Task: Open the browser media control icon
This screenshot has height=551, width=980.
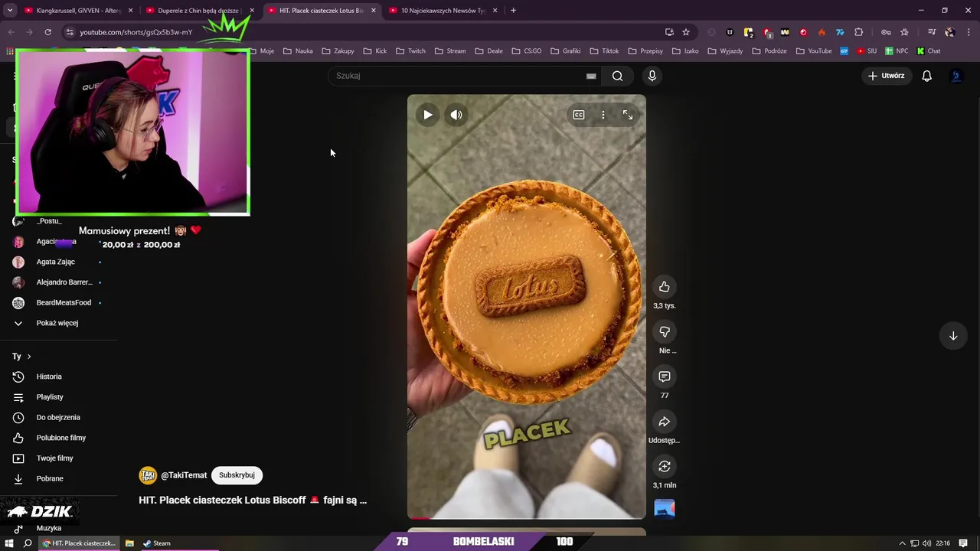Action: click(932, 32)
